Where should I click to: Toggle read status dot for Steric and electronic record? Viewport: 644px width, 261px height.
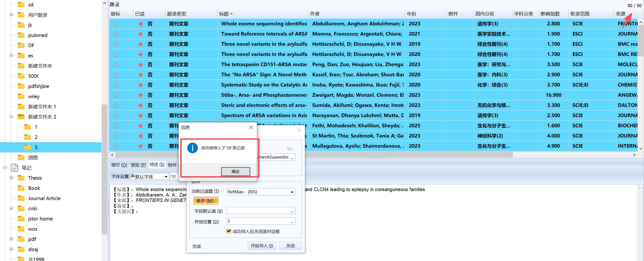(141, 105)
